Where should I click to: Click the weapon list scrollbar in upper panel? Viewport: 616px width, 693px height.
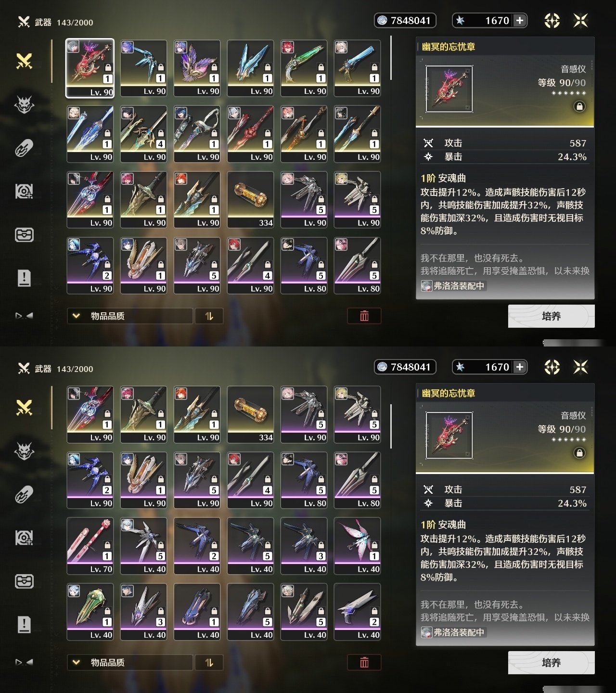click(391, 58)
